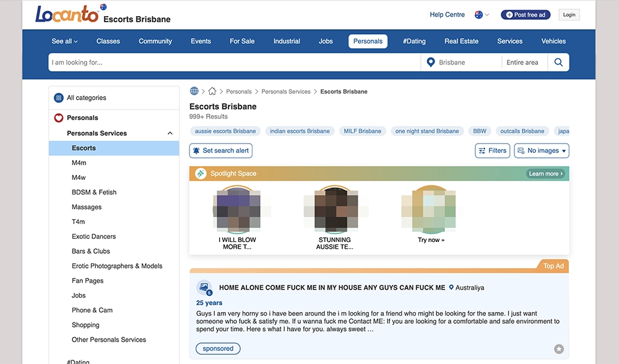Select T4m in the sidebar

pos(78,222)
